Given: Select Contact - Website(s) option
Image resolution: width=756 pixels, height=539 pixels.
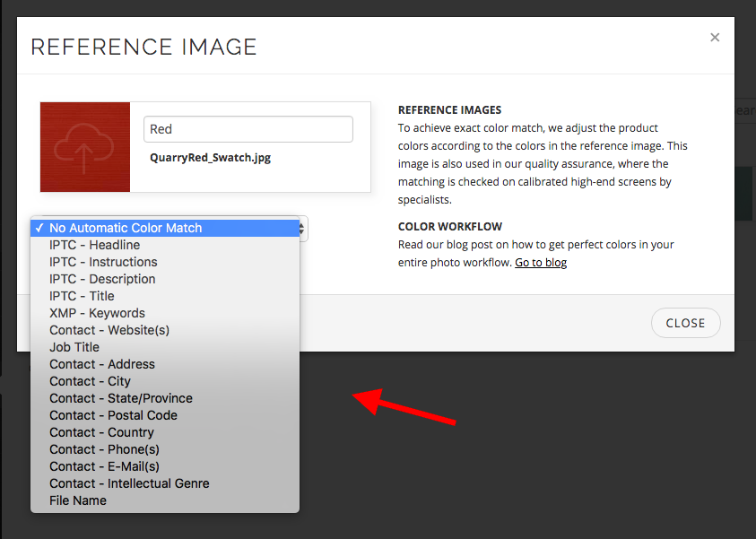Looking at the screenshot, I should pyautogui.click(x=109, y=330).
